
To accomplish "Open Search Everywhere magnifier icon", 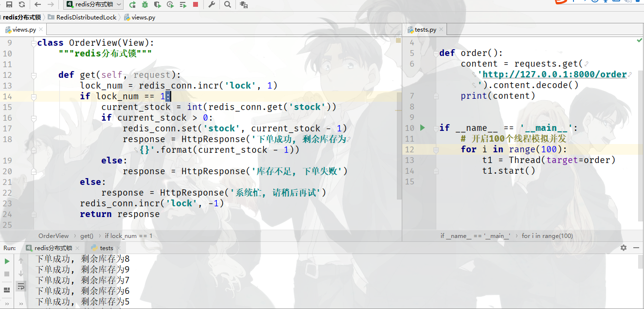I will coord(228,4).
